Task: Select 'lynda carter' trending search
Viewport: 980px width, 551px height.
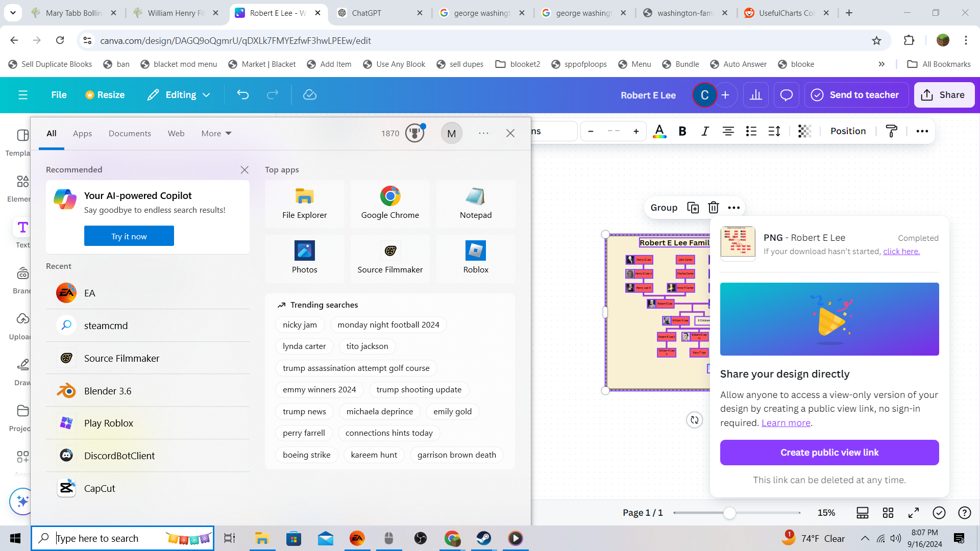Action: coord(304,346)
